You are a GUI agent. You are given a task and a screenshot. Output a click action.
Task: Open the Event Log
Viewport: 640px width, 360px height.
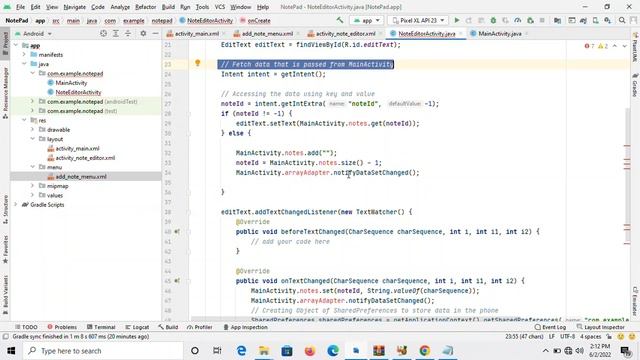click(550, 327)
